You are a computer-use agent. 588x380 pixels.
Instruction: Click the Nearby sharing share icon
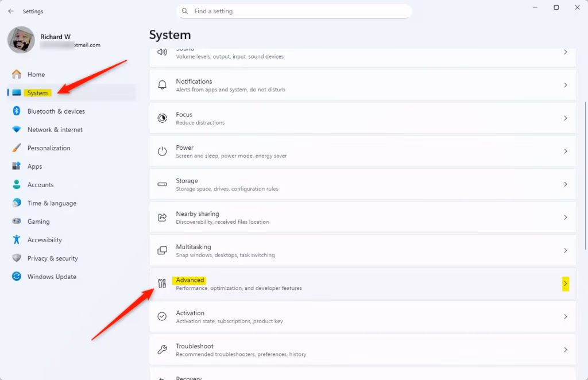pos(162,218)
